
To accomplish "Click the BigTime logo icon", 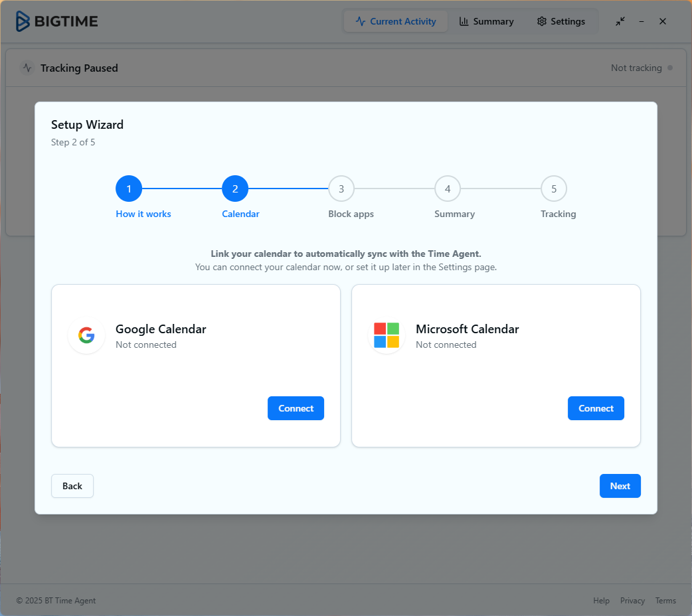I will (x=23, y=21).
